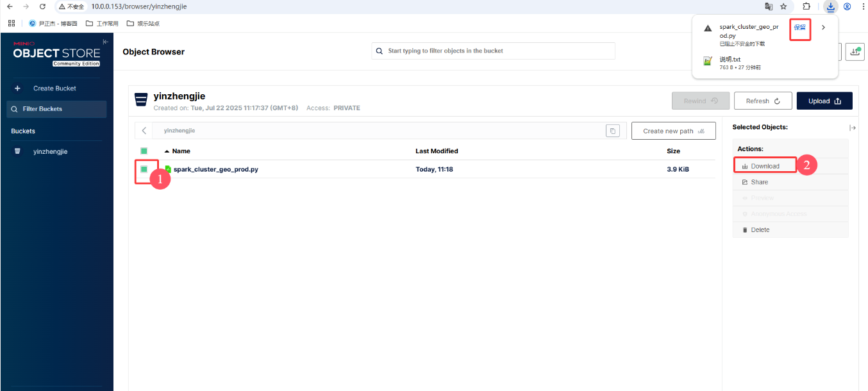Open the Chrome profile avatar icon

click(x=847, y=6)
